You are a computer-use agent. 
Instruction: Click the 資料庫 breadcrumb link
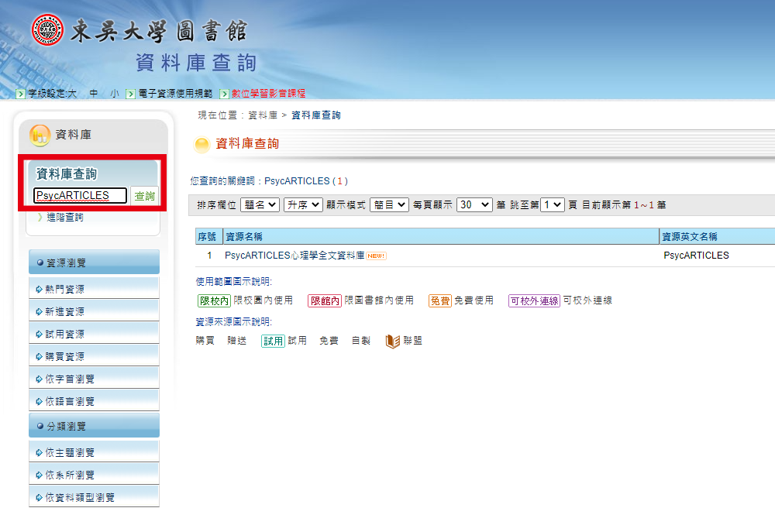[263, 115]
